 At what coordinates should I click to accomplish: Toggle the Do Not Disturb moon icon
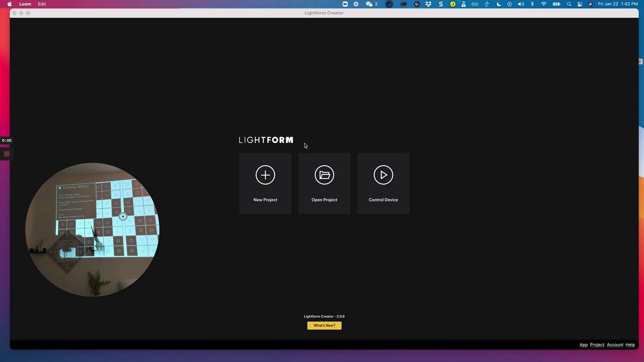tap(499, 4)
